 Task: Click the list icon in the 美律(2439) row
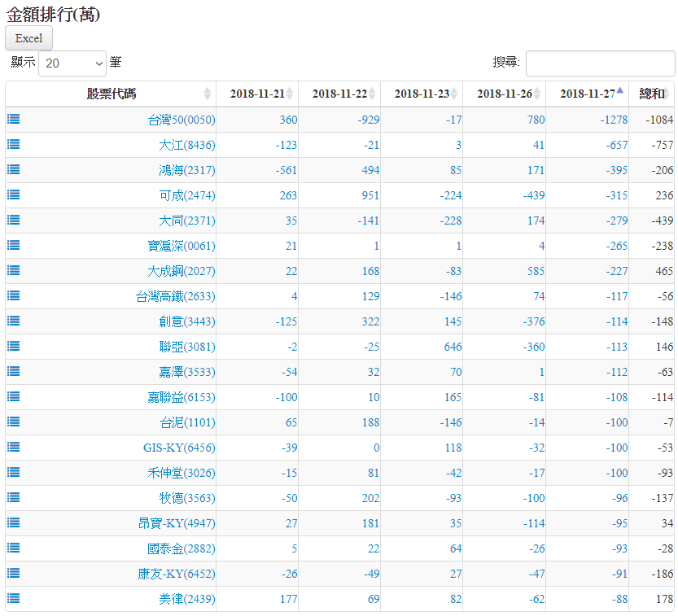point(14,598)
